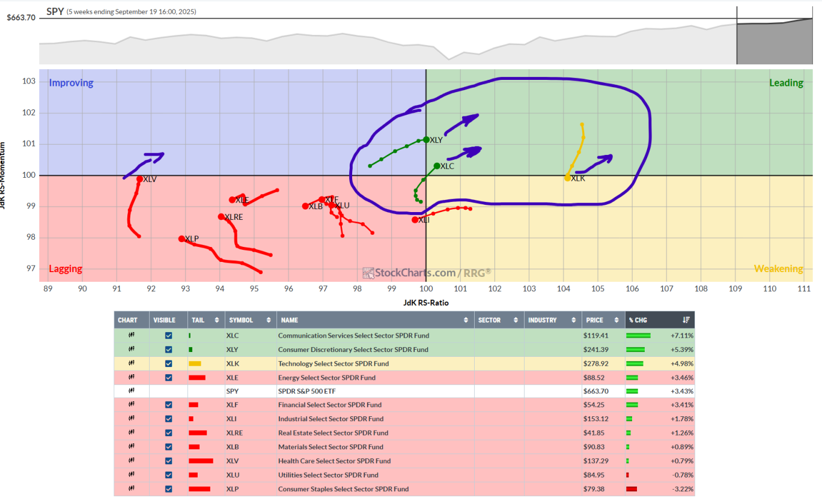Click the +7.11% change value
This screenshot has width=822, height=504.
click(x=682, y=335)
